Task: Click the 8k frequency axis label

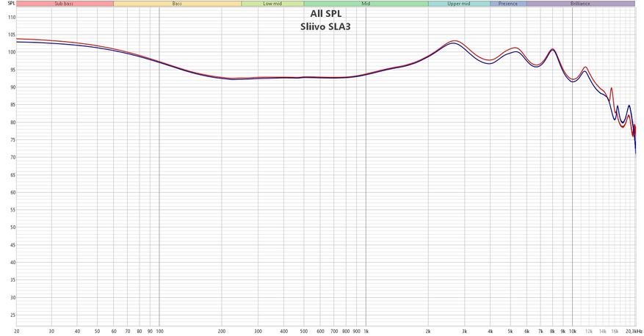Action: click(552, 331)
